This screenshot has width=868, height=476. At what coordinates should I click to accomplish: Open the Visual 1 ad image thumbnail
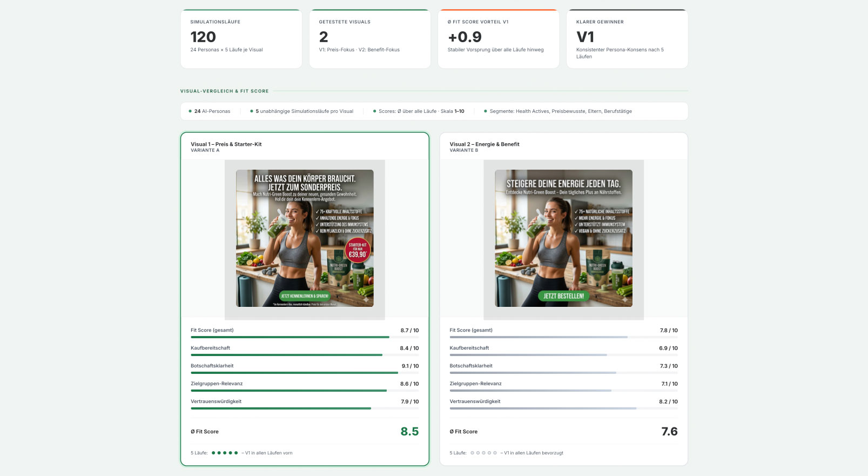coord(305,238)
